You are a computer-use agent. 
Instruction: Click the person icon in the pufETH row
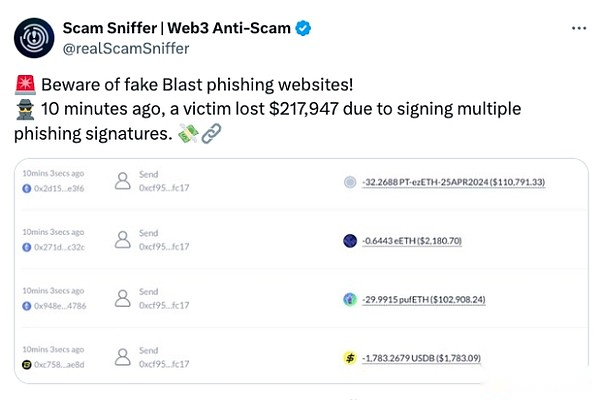[122, 298]
